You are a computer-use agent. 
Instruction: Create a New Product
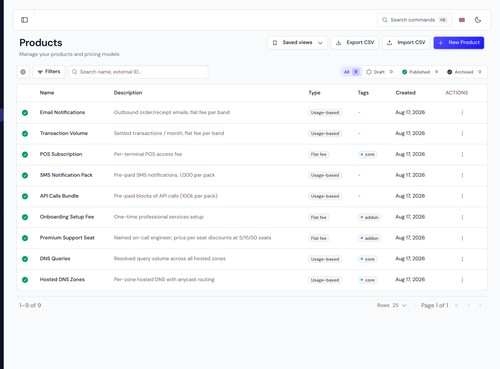point(459,43)
